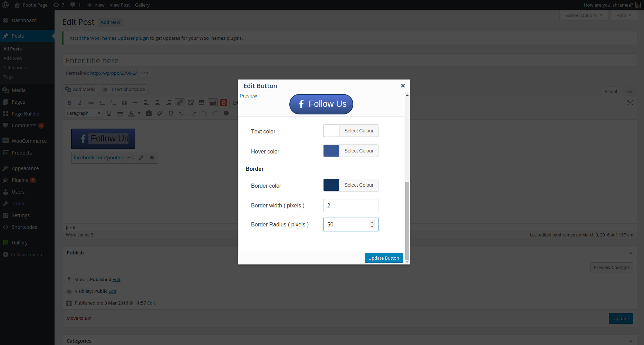
Task: Click Move to Bin
Action: [x=79, y=318]
